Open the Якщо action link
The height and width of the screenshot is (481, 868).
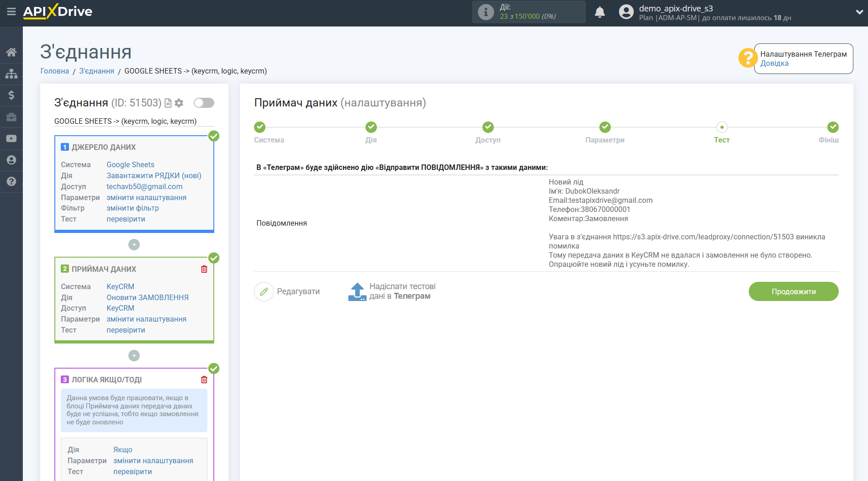pyautogui.click(x=123, y=449)
